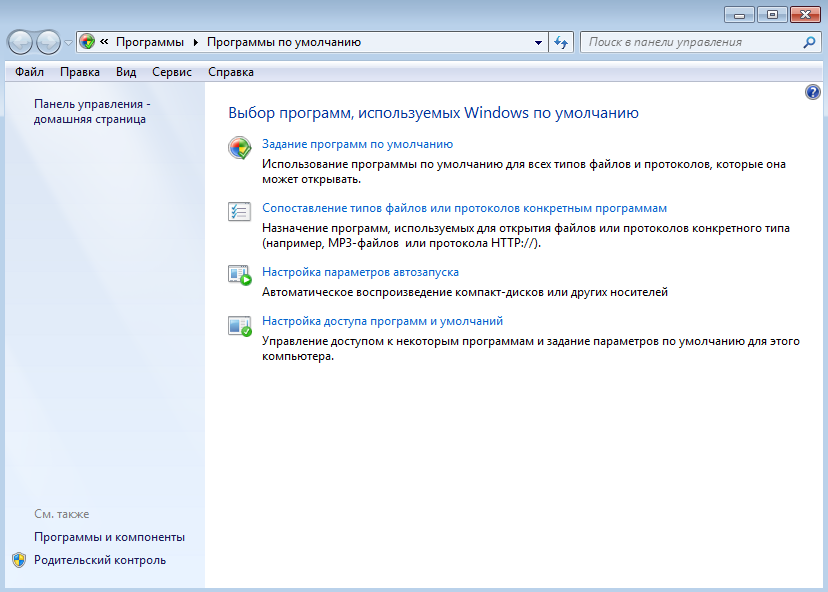Open the recent pages dropdown arrow
The width and height of the screenshot is (828, 592).
pos(68,43)
